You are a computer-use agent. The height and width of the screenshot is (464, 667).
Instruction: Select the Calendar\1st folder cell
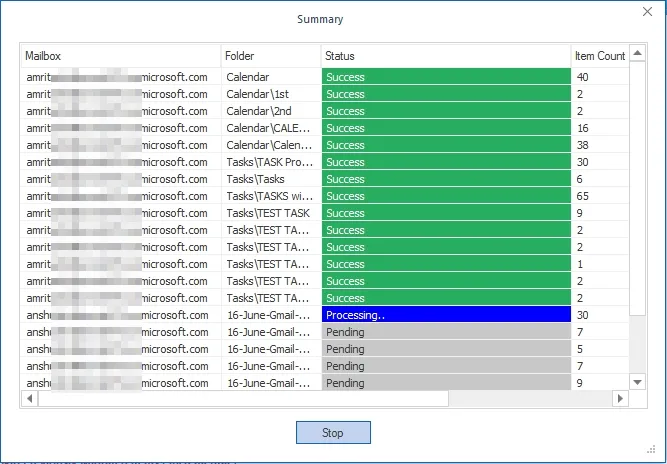click(x=271, y=94)
